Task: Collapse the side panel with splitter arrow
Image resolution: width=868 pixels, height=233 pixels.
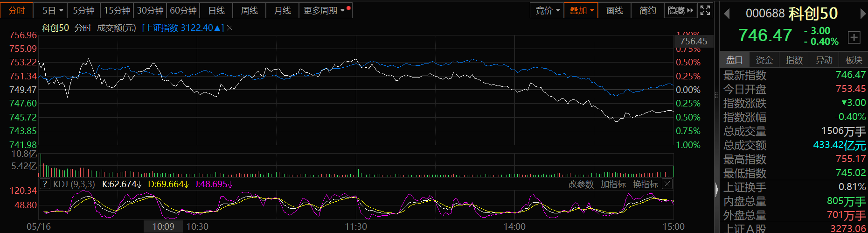Action: pyautogui.click(x=717, y=189)
